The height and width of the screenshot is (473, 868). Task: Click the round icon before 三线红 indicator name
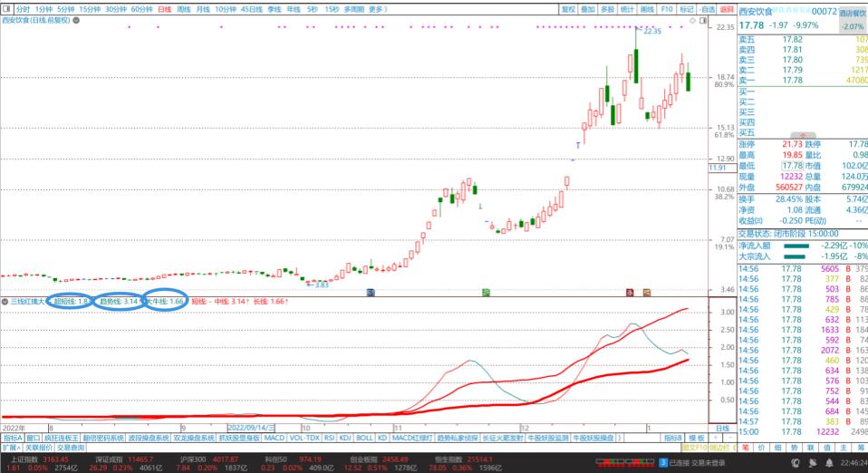tap(5, 302)
